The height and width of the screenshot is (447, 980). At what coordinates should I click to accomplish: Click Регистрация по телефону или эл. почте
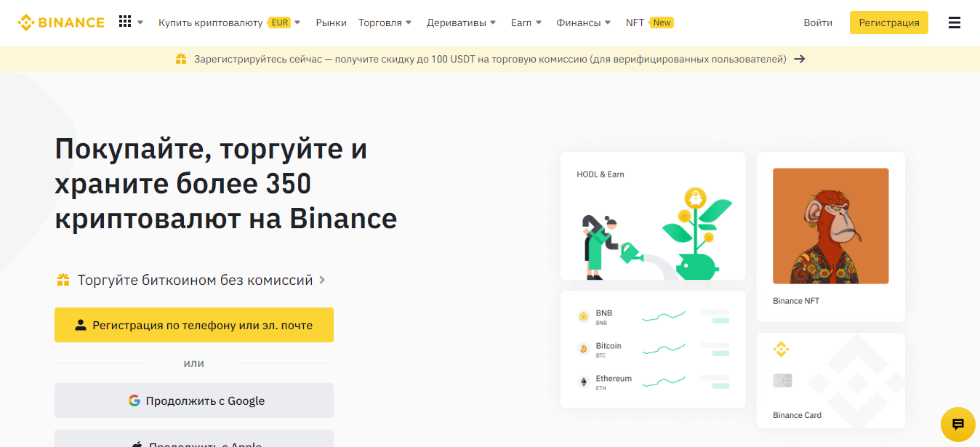(x=194, y=325)
